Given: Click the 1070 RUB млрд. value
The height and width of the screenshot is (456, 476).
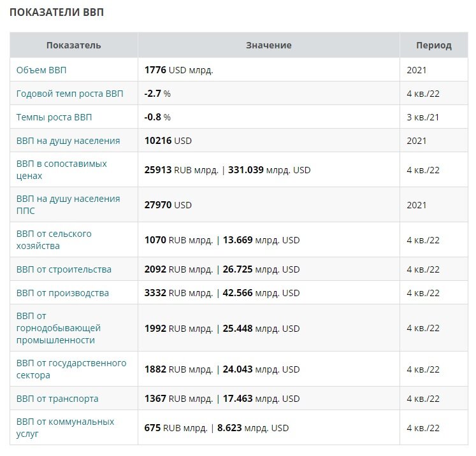Looking at the screenshot, I should coord(179,240).
